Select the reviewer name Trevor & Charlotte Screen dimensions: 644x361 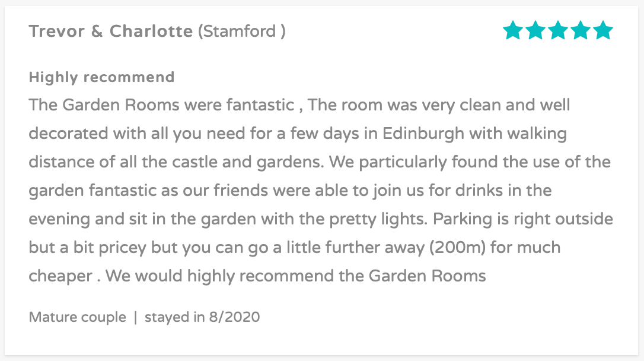[x=110, y=31]
